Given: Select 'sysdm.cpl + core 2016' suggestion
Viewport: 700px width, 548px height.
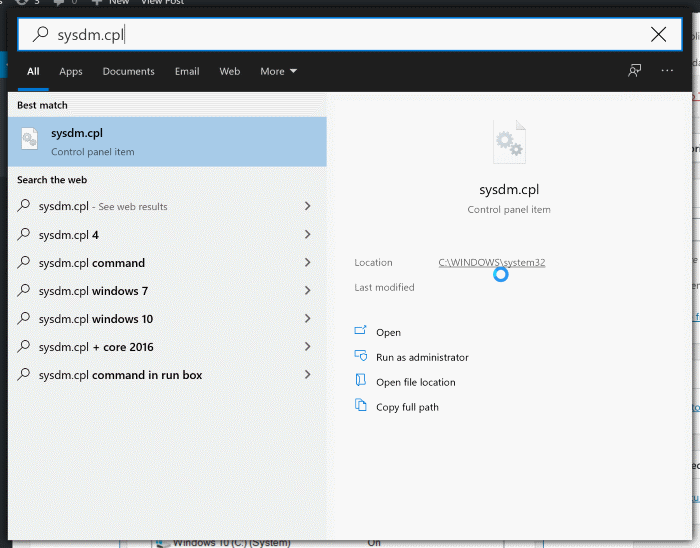Looking at the screenshot, I should (x=167, y=347).
